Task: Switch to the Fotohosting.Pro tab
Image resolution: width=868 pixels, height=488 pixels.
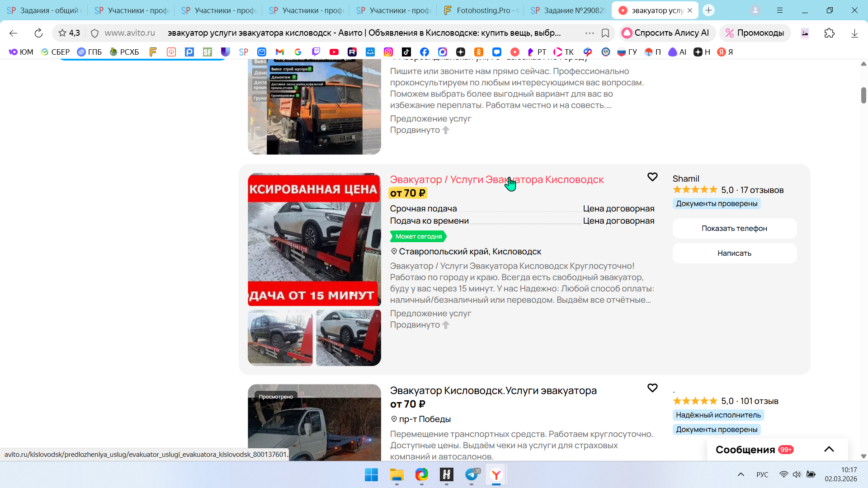Action: click(x=481, y=10)
